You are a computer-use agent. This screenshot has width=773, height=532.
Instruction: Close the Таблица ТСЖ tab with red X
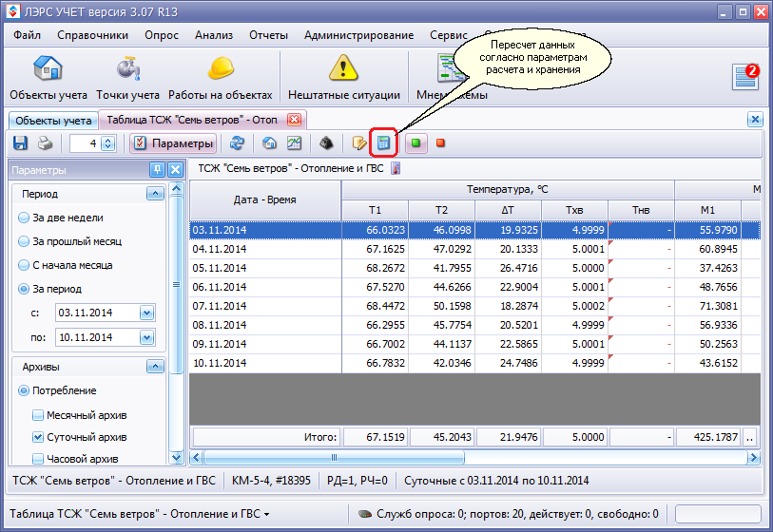pos(295,120)
